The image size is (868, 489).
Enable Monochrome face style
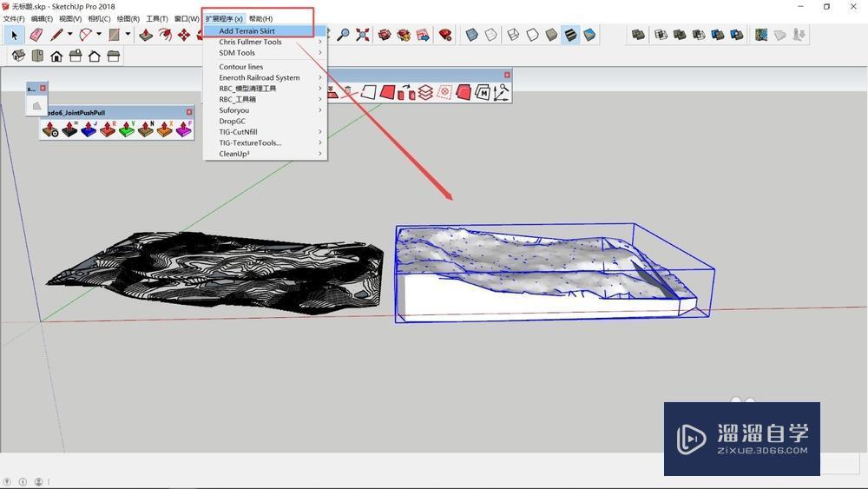click(x=589, y=35)
